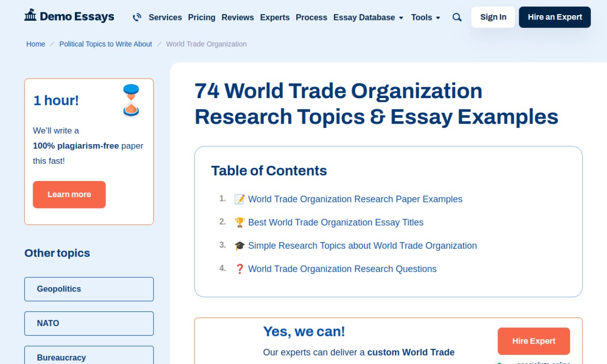Open the Demo Essays logo homepage
This screenshot has height=364, width=607.
point(69,16)
